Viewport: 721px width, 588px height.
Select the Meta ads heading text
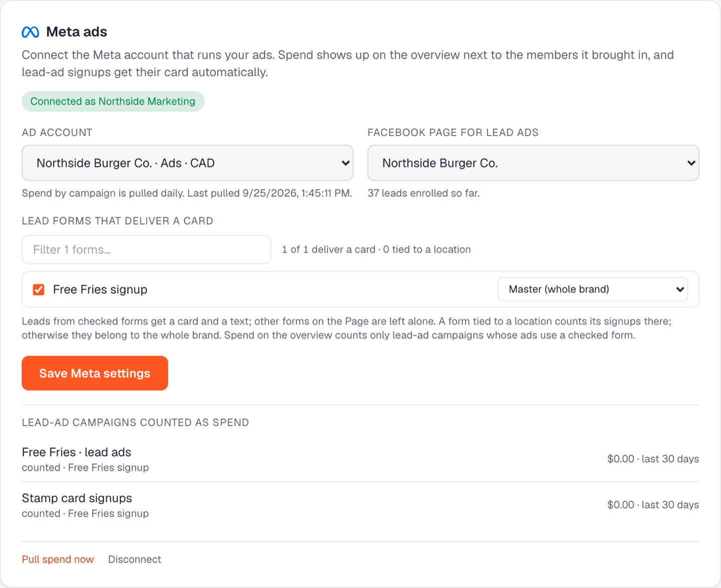[x=77, y=32]
